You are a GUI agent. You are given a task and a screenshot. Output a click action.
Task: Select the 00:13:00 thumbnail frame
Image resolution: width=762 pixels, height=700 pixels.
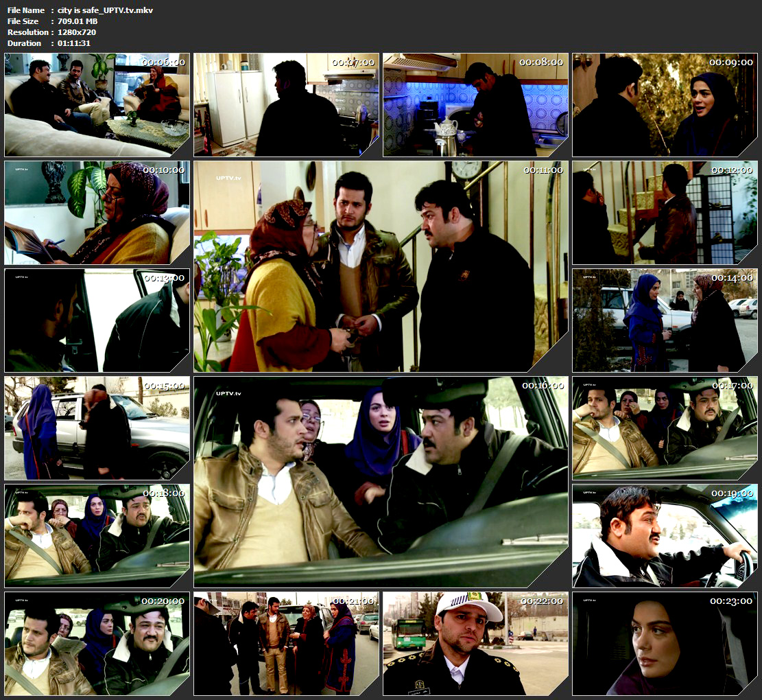click(97, 320)
